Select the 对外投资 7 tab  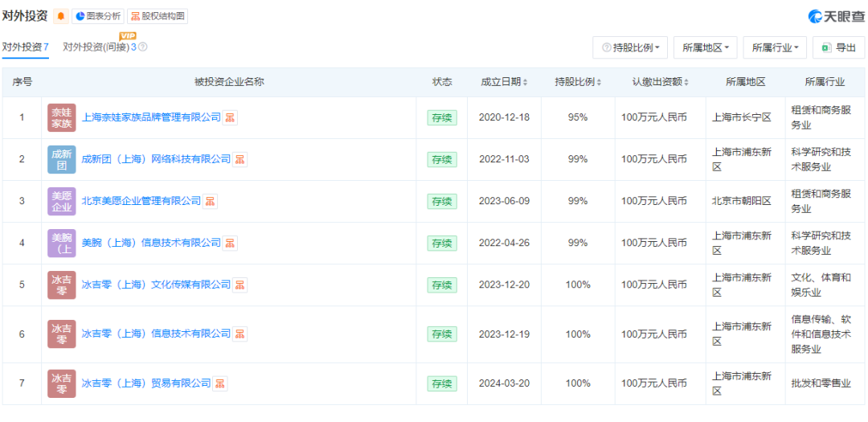25,47
